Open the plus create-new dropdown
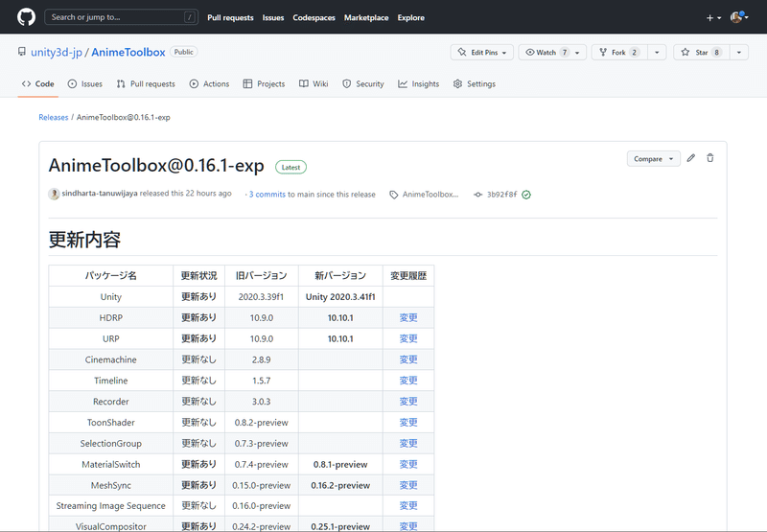Image resolution: width=767 pixels, height=532 pixels. (x=713, y=17)
